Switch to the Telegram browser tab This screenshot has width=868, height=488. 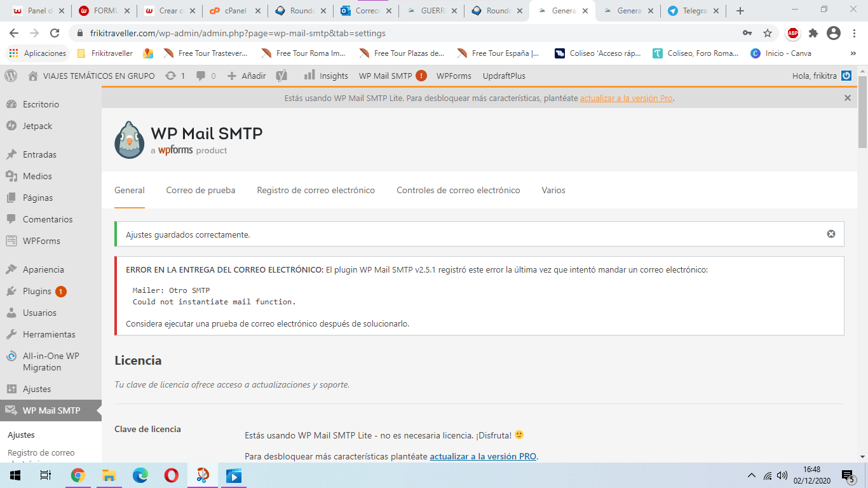[x=693, y=11]
